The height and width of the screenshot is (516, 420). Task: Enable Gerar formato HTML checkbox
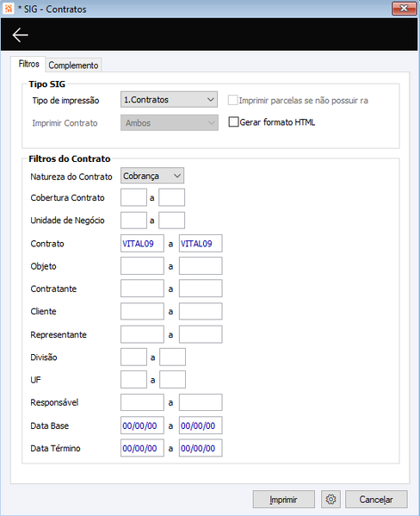233,122
